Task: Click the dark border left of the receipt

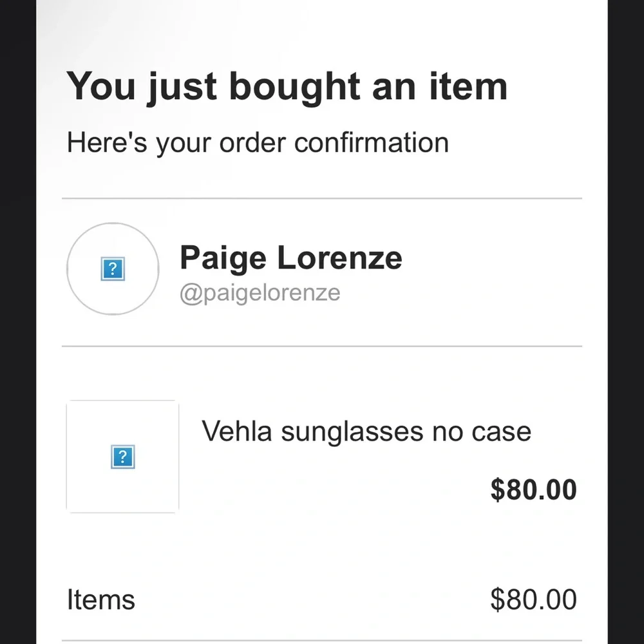Action: tap(17, 322)
